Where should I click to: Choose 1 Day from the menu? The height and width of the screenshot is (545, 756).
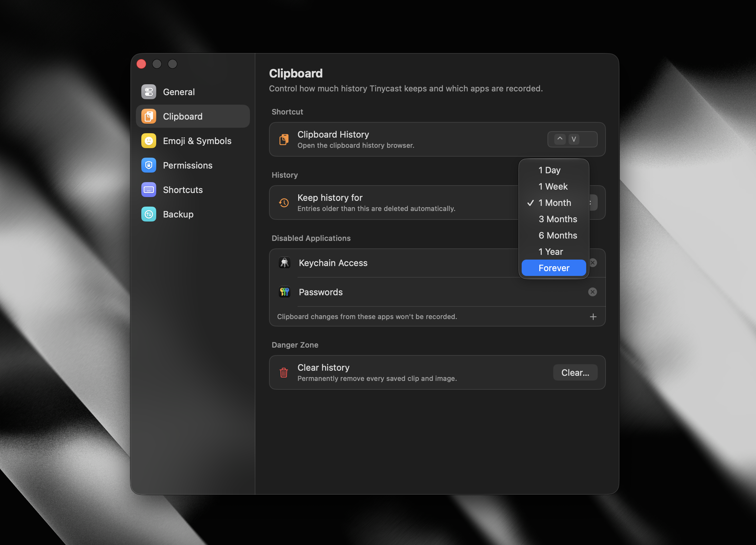(x=554, y=170)
